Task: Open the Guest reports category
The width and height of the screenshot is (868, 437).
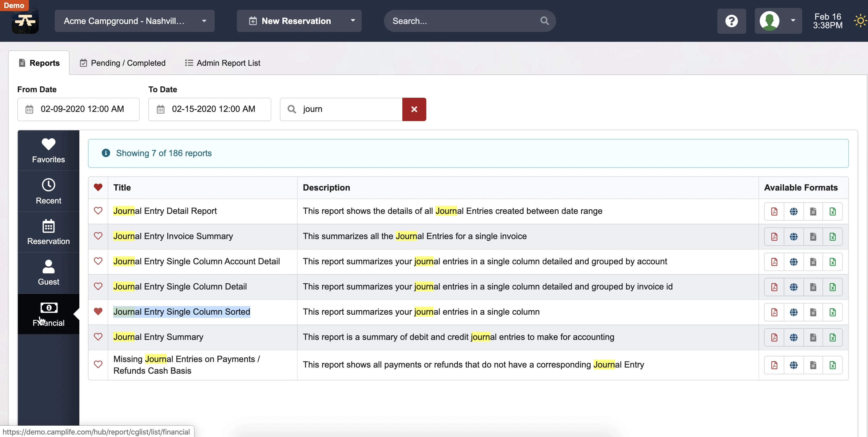Action: tap(48, 272)
